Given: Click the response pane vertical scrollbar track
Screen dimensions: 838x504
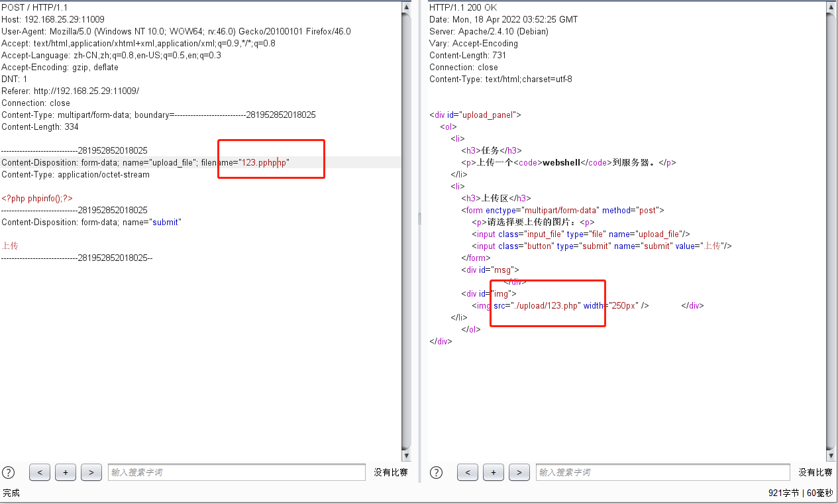Looking at the screenshot, I should 831,231.
